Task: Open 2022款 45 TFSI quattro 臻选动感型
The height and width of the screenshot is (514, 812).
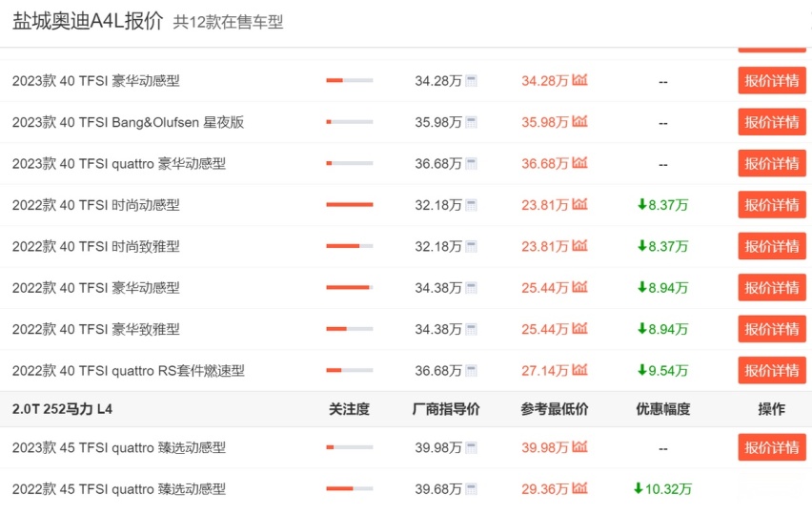Action: [119, 488]
